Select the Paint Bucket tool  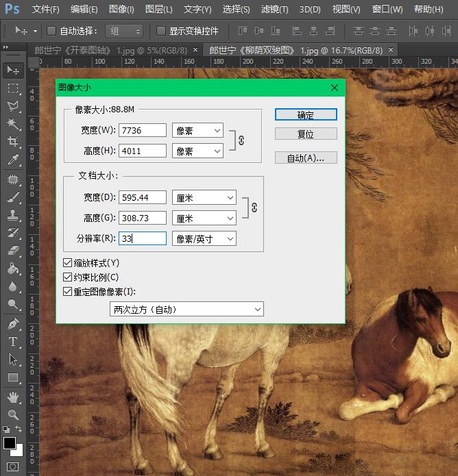(13, 268)
